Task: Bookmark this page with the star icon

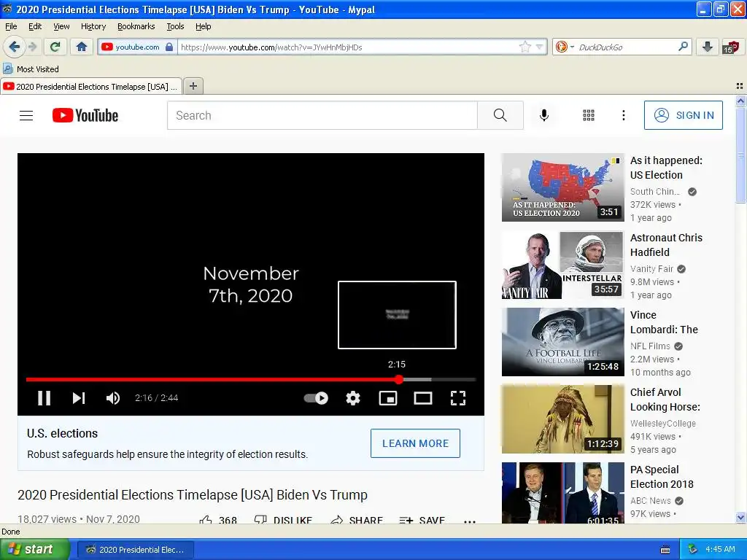Action: 525,47
